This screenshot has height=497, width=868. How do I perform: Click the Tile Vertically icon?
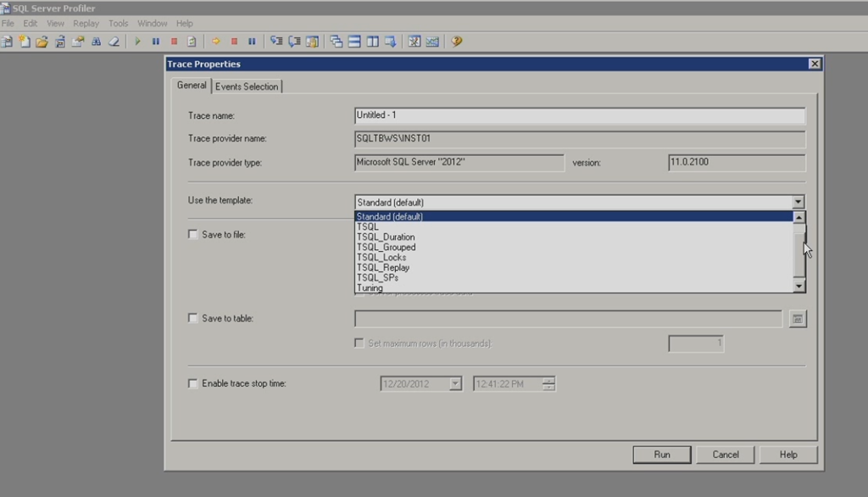click(373, 42)
